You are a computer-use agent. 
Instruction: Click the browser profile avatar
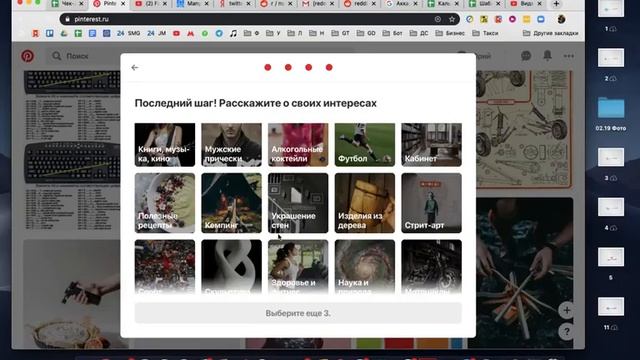(562, 19)
